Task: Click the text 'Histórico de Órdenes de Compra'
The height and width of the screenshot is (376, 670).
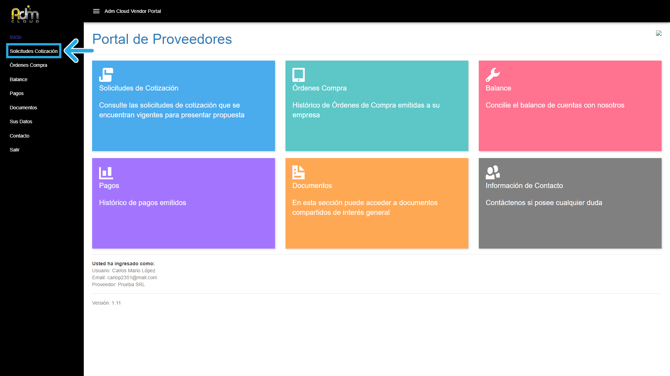Action: pyautogui.click(x=344, y=105)
